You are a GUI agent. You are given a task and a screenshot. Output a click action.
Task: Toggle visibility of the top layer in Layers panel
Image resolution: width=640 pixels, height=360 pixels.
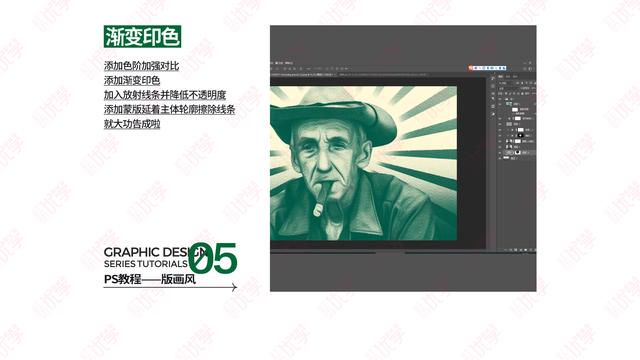point(500,99)
